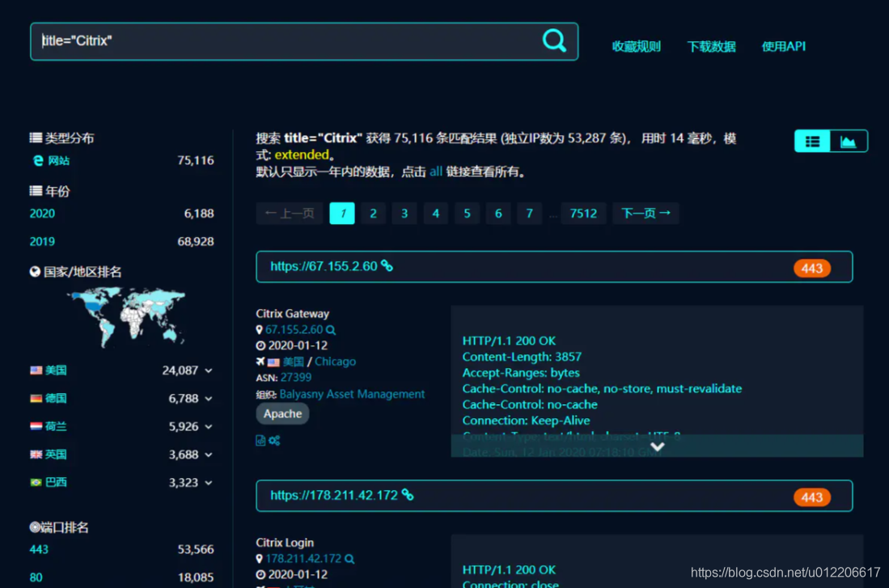889x588 pixels.
Task: Click the 下一页 next page button
Action: (x=646, y=214)
